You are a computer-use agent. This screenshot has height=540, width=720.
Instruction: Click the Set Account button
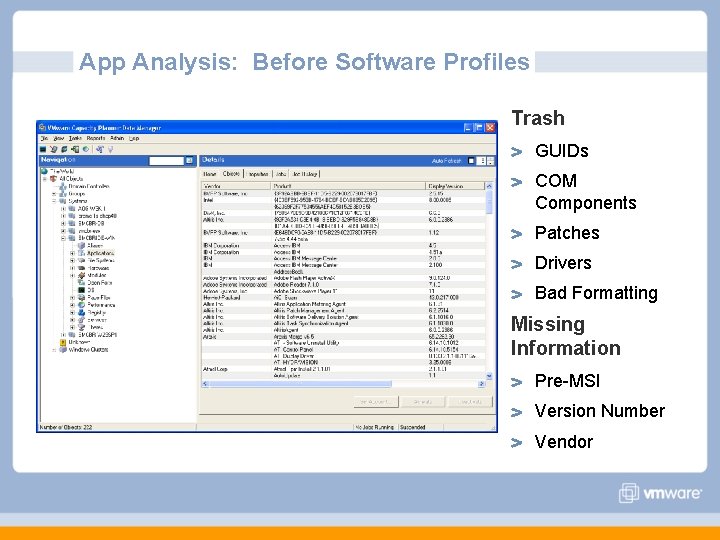376,402
